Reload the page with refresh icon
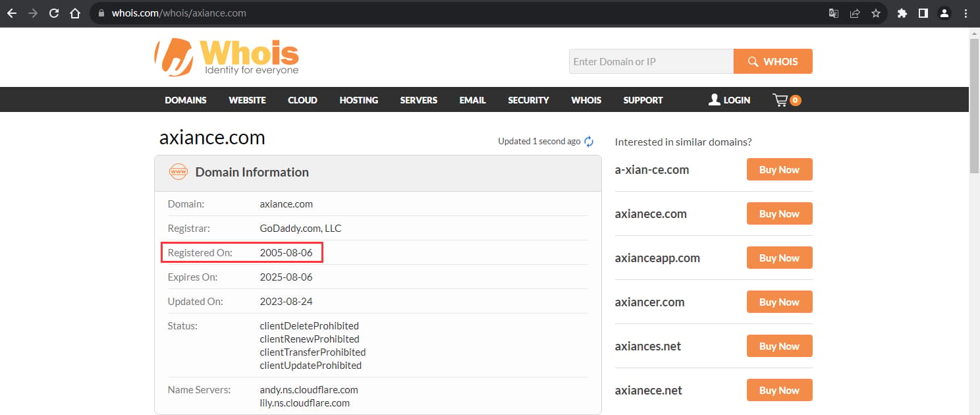 coord(54,13)
